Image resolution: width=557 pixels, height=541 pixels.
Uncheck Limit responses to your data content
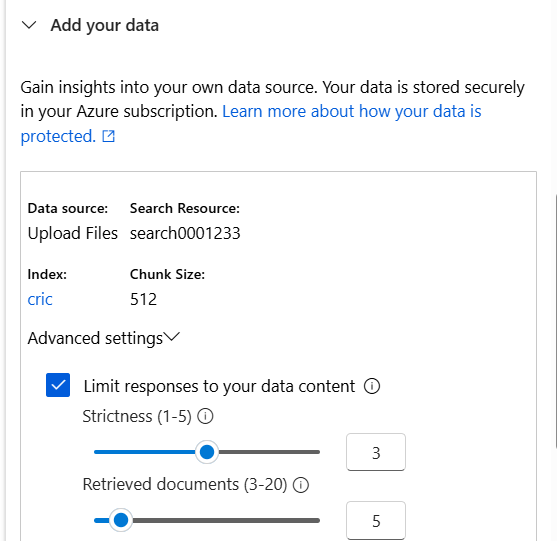point(58,385)
